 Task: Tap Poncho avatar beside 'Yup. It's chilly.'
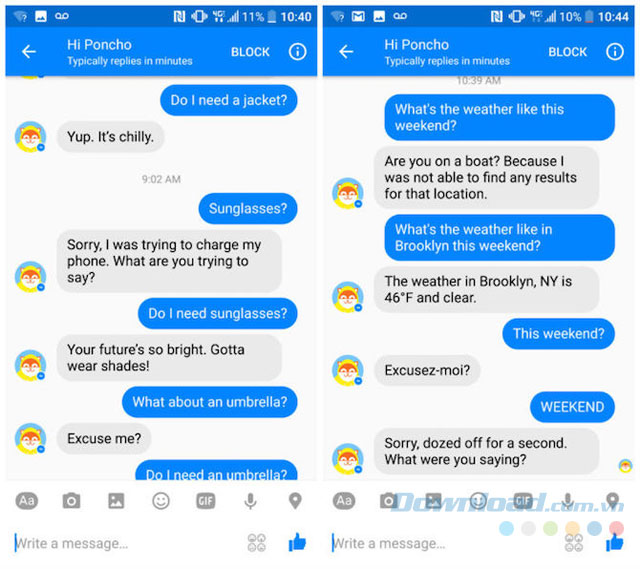click(30, 137)
